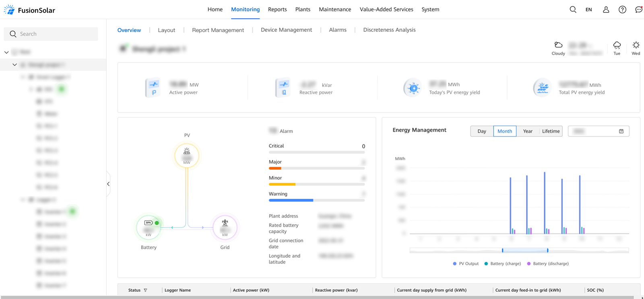Click Today's PV energy yield icon

(413, 88)
